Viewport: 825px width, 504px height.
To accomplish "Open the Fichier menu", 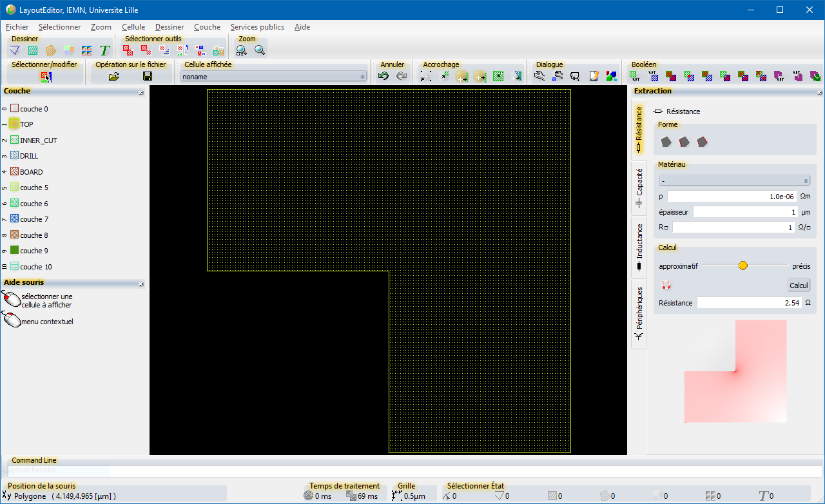I will tap(17, 27).
